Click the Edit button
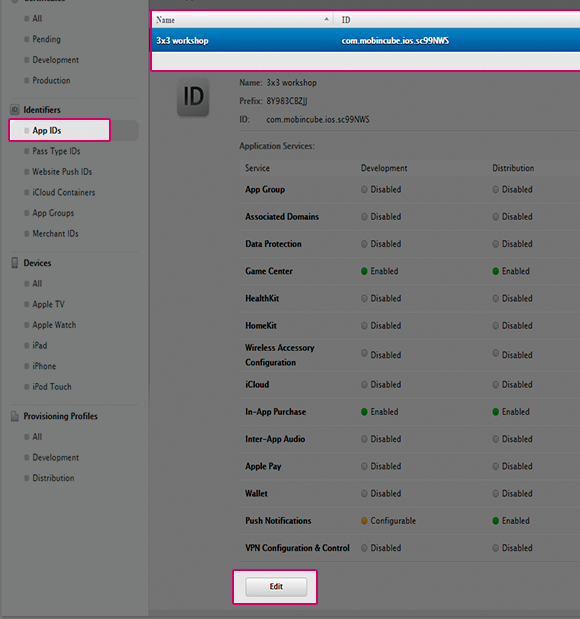Viewport: 580px width, 619px height. [276, 587]
